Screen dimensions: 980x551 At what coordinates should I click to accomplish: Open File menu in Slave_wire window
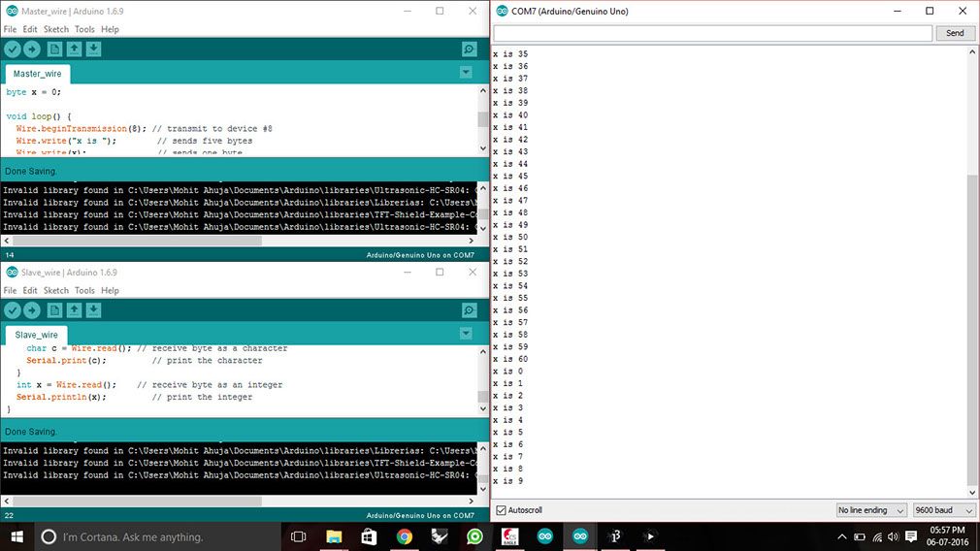[x=10, y=290]
